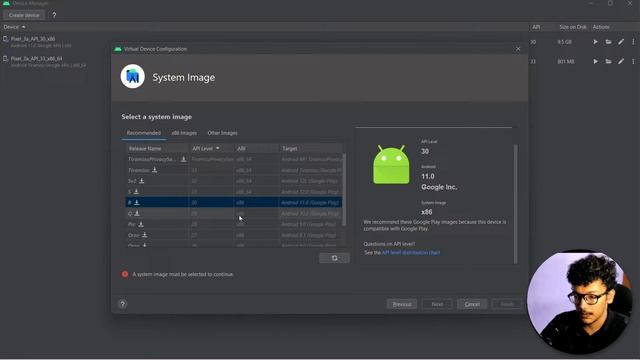Switch to the Recommended tab
This screenshot has width=640, height=360.
pyautogui.click(x=144, y=133)
